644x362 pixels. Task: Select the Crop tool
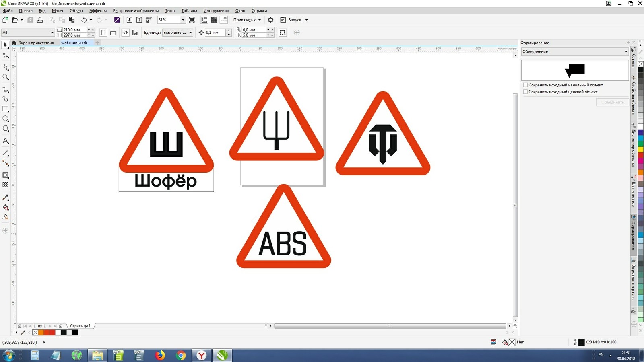pyautogui.click(x=6, y=67)
